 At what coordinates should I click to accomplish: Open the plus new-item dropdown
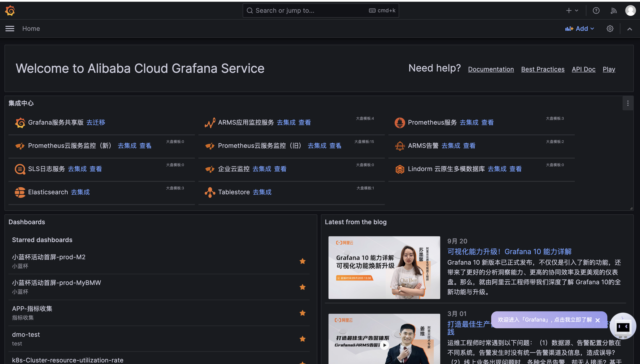[572, 10]
